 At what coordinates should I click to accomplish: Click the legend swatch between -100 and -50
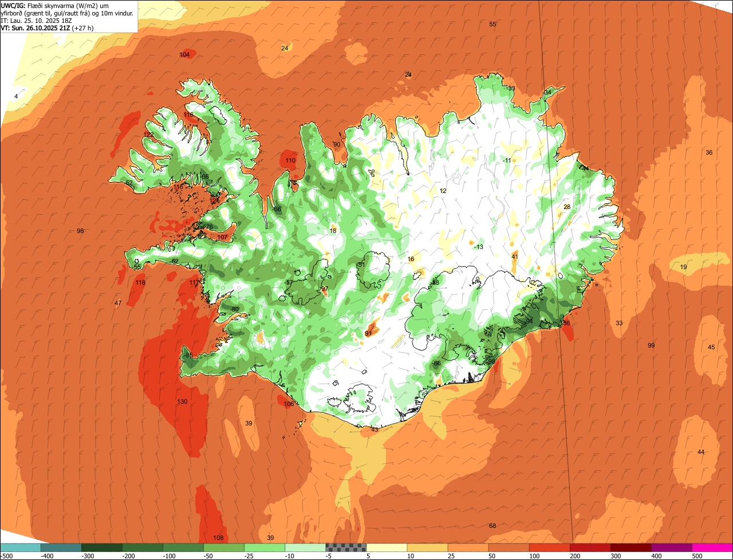pyautogui.click(x=183, y=547)
